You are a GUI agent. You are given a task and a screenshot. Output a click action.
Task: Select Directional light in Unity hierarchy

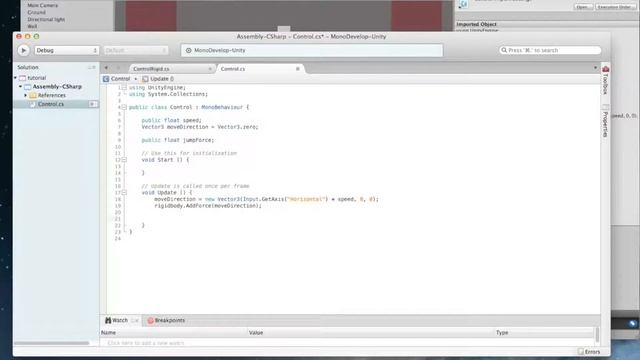(x=46, y=19)
